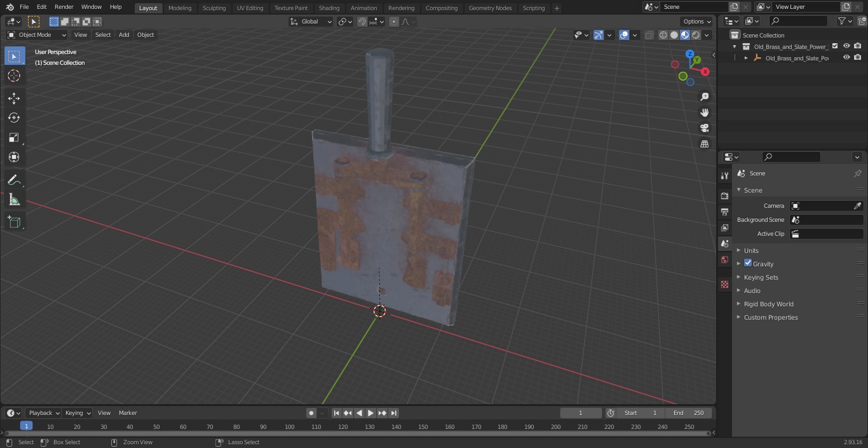Screen dimensions: 868x448
Task: Hide the Old_Brass_and_Slate_Pow object via eye icon
Action: click(846, 57)
